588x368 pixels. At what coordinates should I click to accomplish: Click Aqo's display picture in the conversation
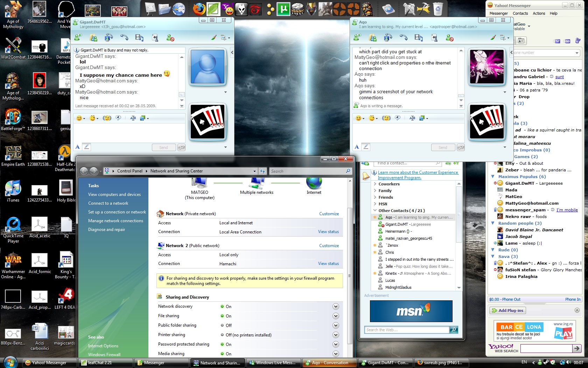[x=486, y=67]
